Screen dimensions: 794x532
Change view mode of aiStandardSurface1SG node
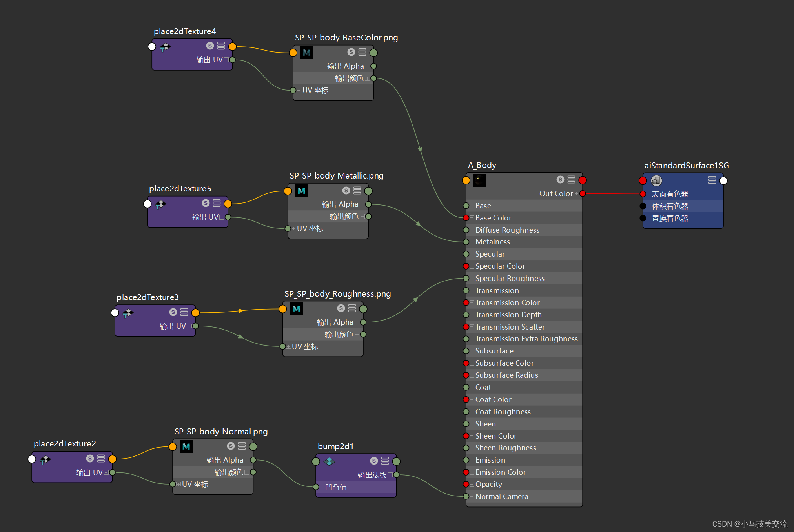[x=712, y=180]
